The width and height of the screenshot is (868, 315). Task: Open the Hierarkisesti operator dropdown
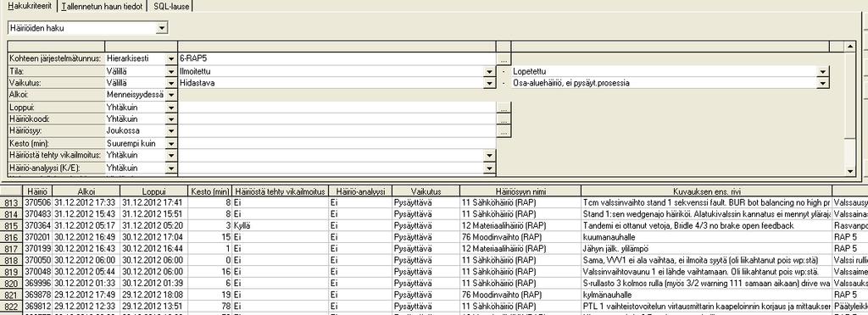[170, 58]
